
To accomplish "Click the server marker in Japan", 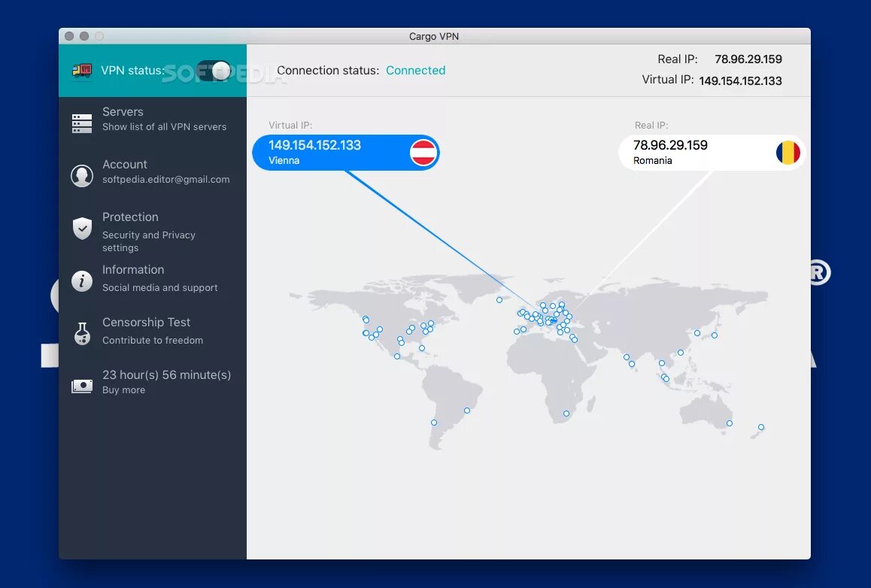I will [x=715, y=335].
